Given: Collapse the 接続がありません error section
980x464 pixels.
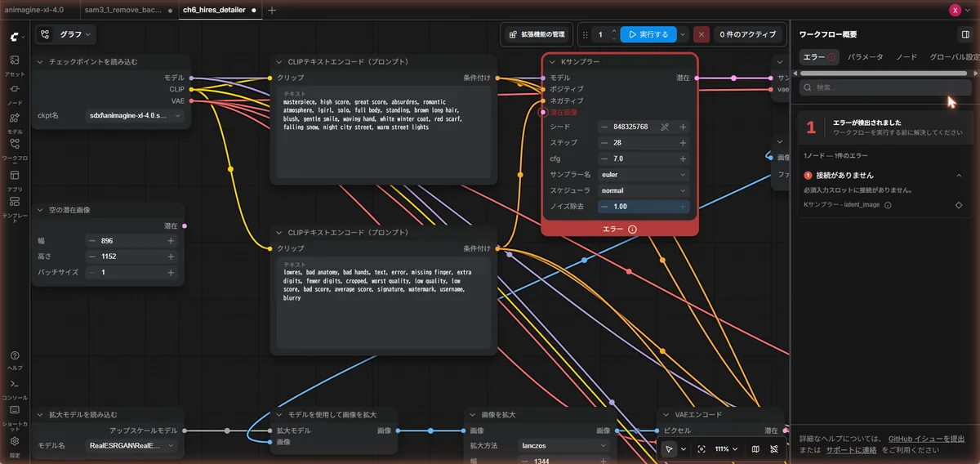Looking at the screenshot, I should pyautogui.click(x=959, y=175).
